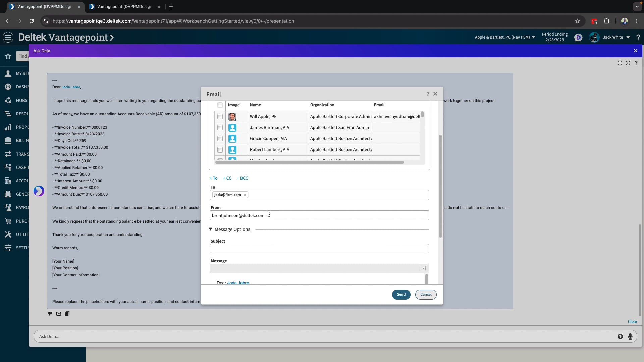The width and height of the screenshot is (644, 362).
Task: Reload the browser page
Action: pyautogui.click(x=32, y=21)
